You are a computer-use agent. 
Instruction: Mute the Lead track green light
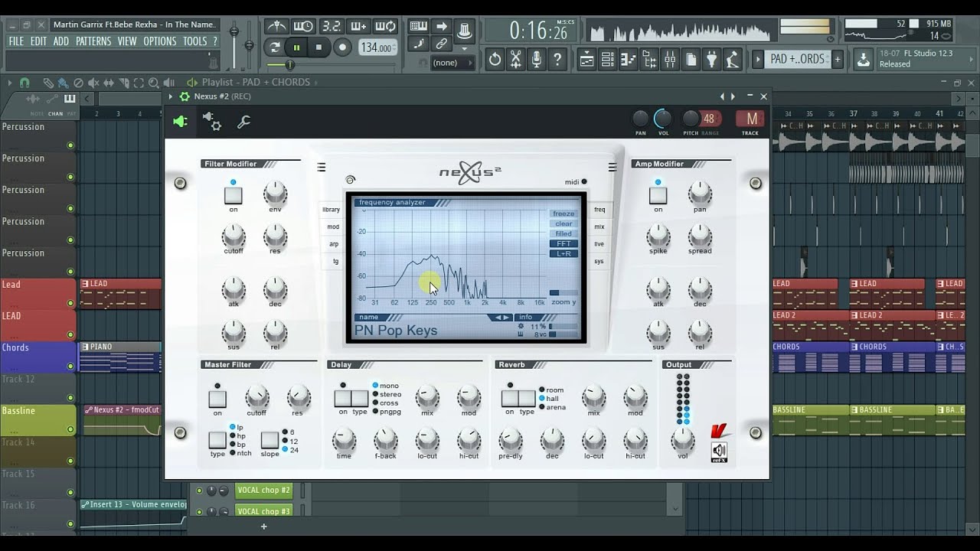click(70, 303)
